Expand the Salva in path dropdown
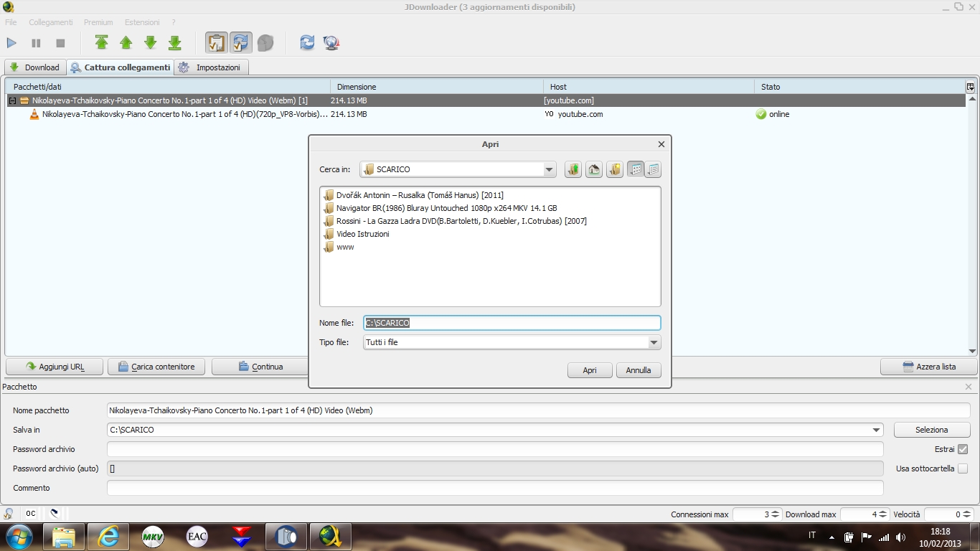The width and height of the screenshot is (980, 551). (x=877, y=430)
